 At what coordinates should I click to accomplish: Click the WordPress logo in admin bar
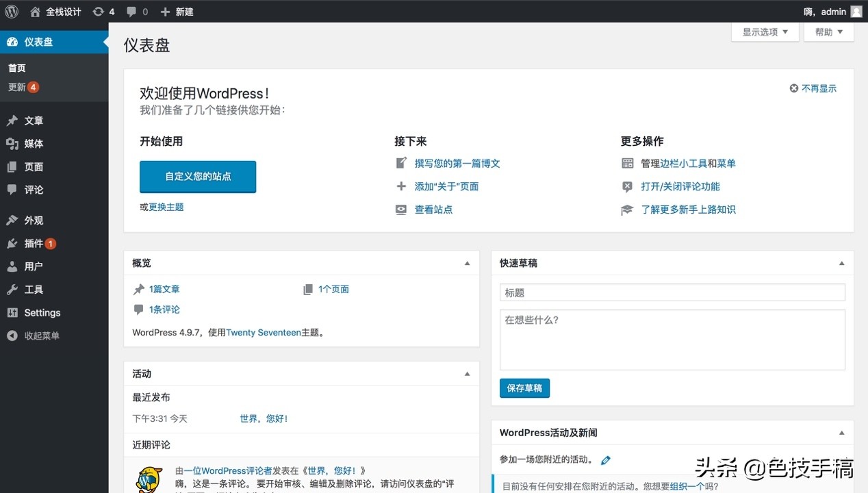click(x=12, y=11)
